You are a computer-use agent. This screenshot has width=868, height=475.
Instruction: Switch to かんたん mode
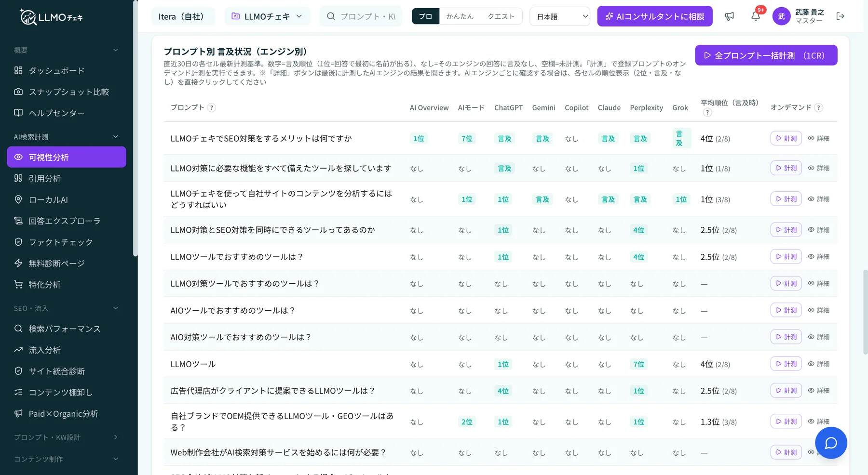460,16
